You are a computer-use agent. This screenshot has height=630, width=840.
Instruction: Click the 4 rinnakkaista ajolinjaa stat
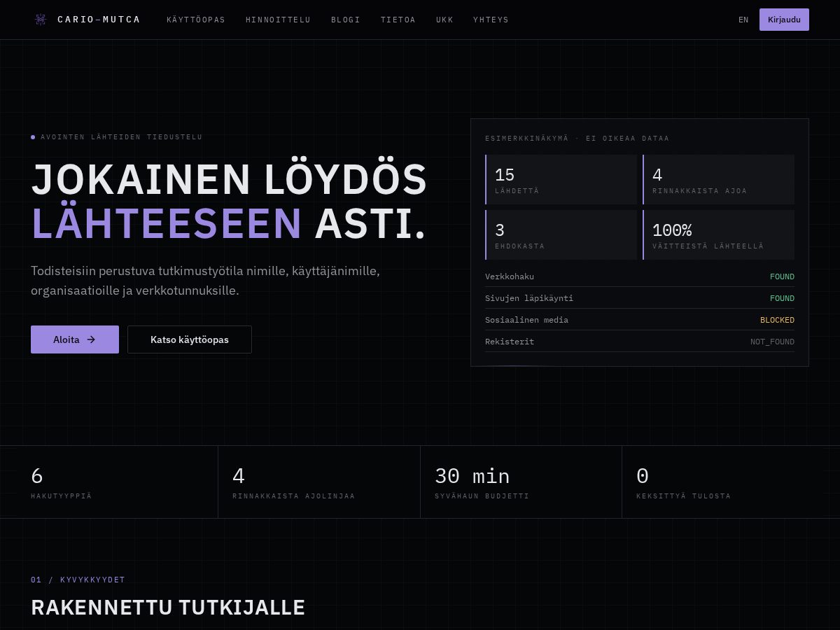(319, 482)
